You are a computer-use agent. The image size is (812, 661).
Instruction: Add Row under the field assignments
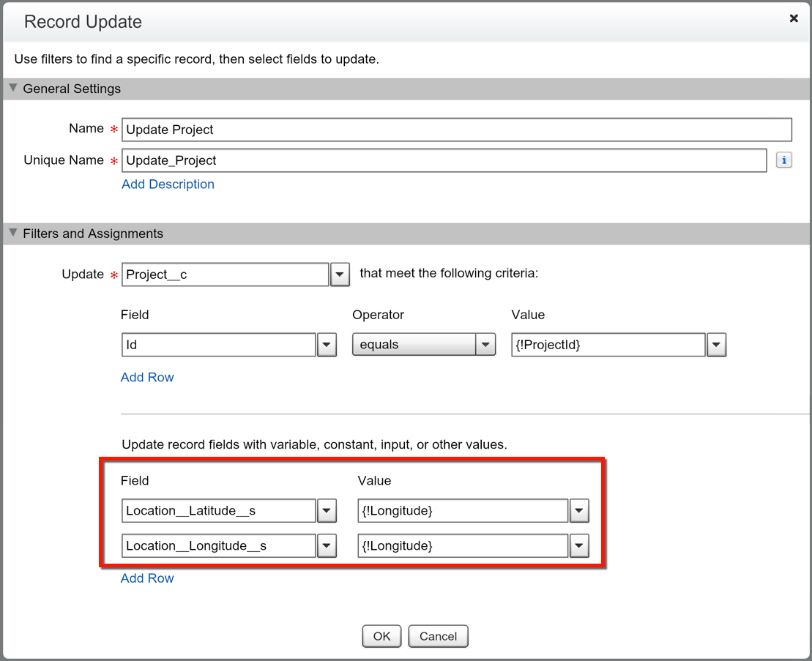(147, 578)
